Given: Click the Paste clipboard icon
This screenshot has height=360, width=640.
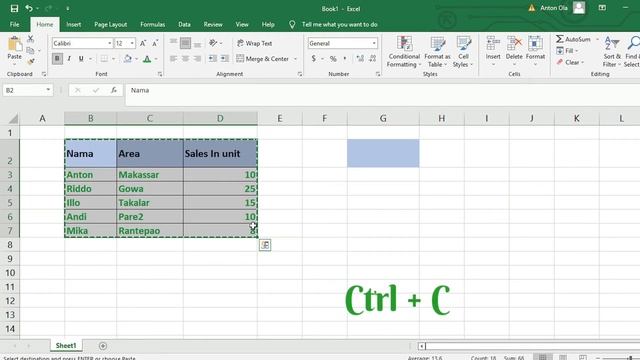Looking at the screenshot, I should (15, 44).
